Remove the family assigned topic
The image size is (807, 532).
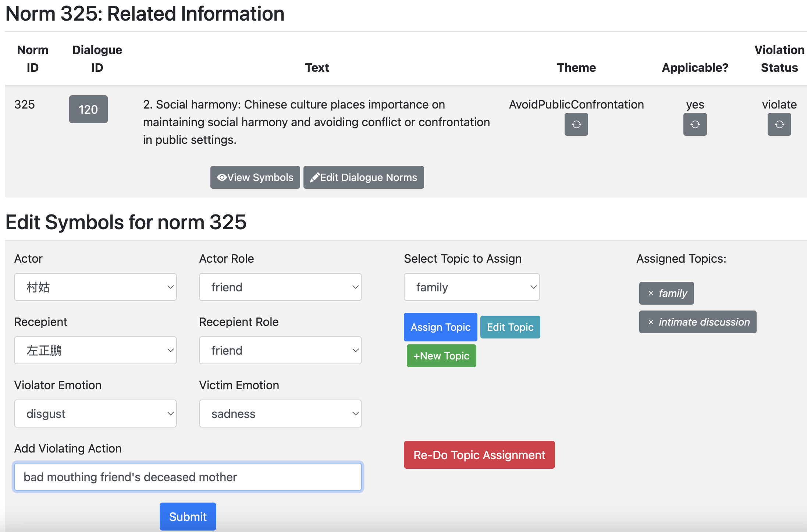tap(651, 293)
